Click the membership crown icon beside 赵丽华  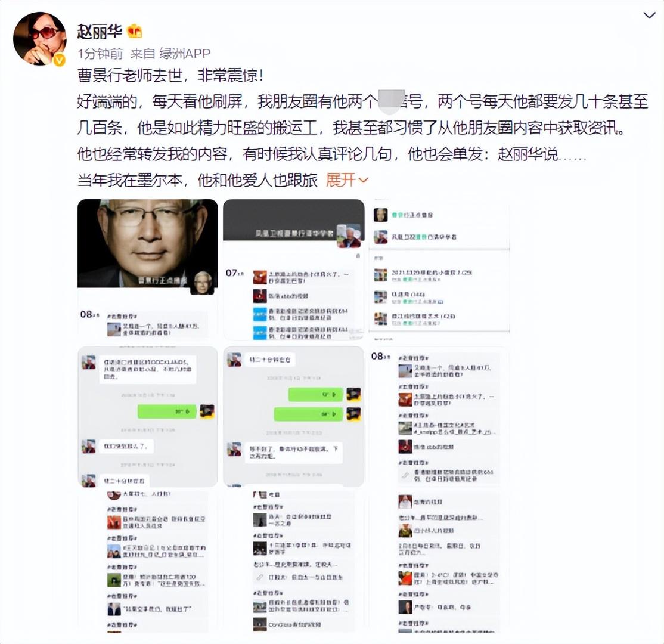(x=134, y=31)
